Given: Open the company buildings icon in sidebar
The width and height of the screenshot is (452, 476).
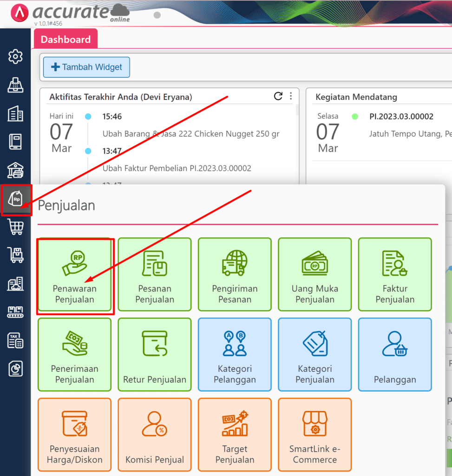Looking at the screenshot, I should click(15, 113).
